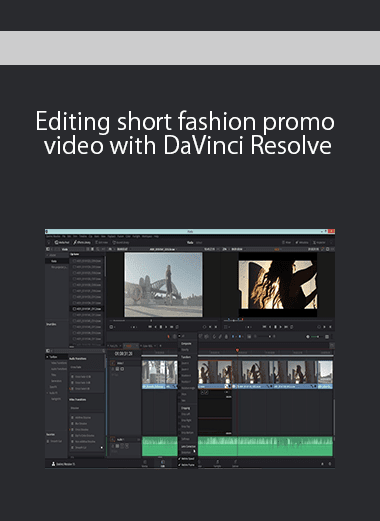The image size is (380, 521).
Task: Click the timeline viewer scrub bar
Action: [277, 321]
